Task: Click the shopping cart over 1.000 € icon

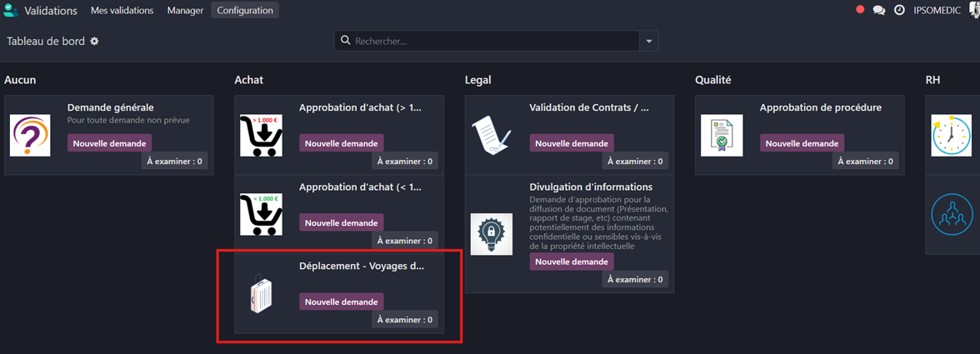Action: click(262, 136)
